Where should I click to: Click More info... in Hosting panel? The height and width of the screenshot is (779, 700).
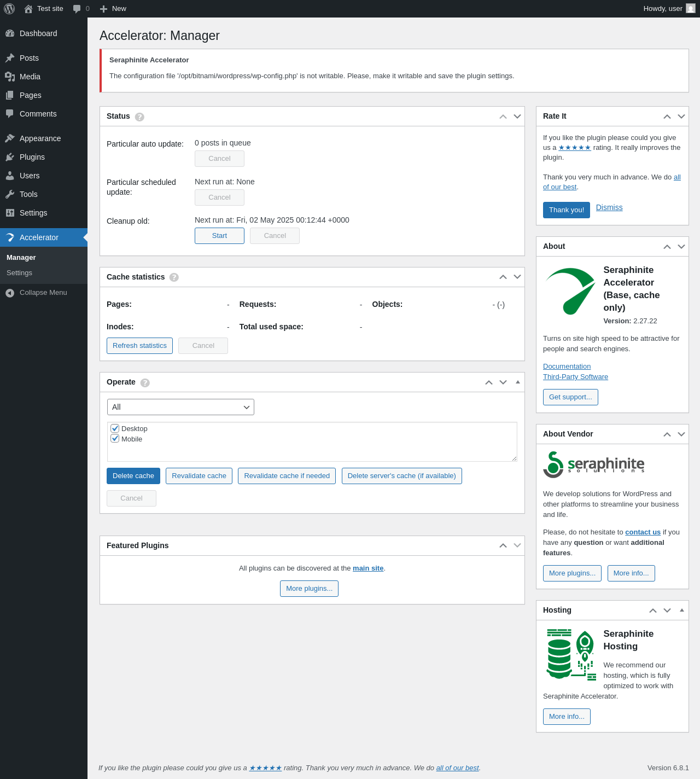(567, 717)
